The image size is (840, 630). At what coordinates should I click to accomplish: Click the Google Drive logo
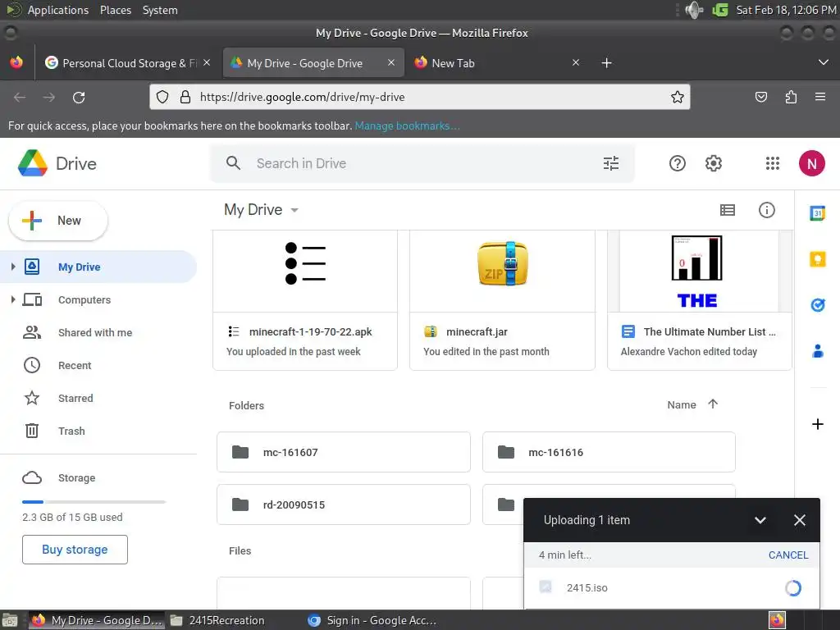[x=33, y=163]
